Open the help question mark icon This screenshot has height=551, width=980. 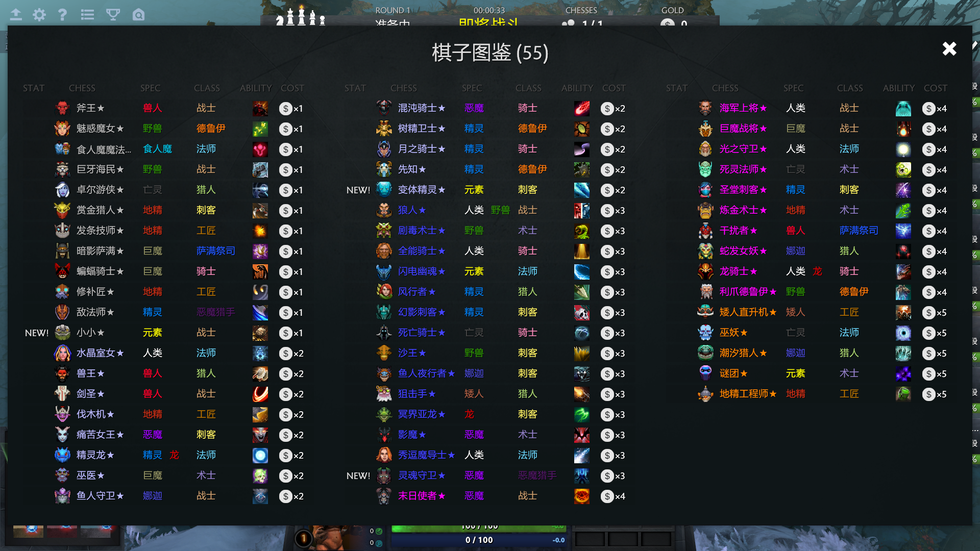(62, 15)
